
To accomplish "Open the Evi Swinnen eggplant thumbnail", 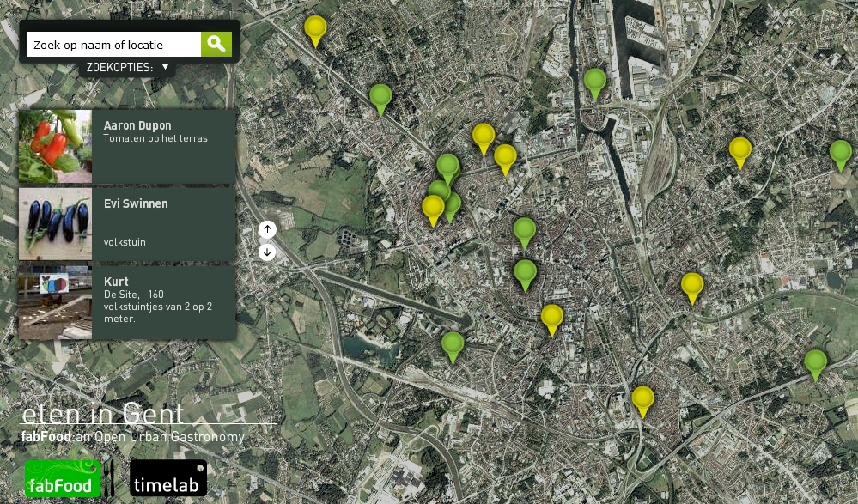I will pyautogui.click(x=55, y=224).
